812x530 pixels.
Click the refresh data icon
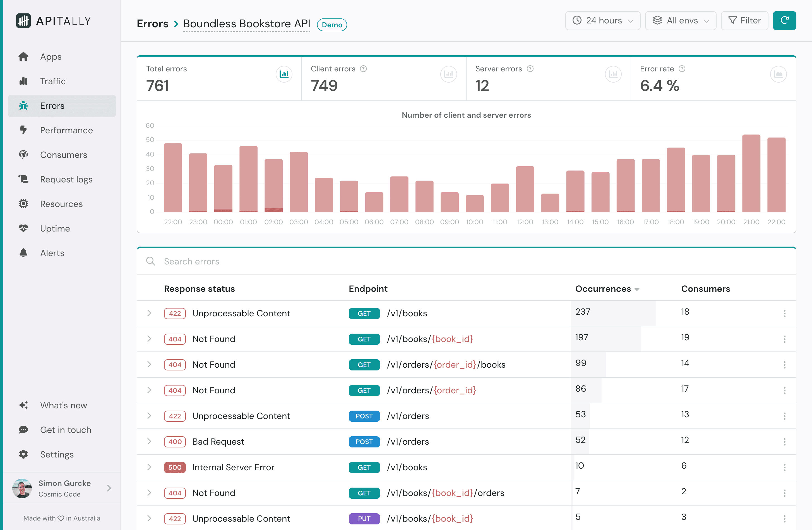[x=784, y=20]
